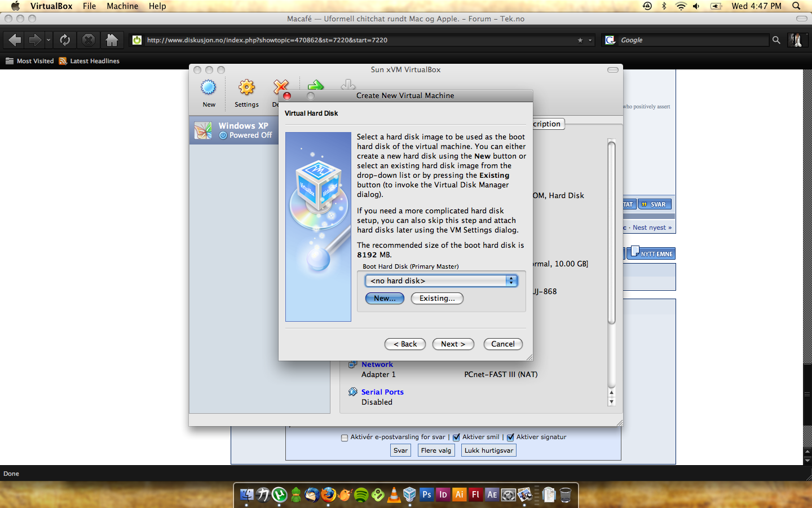Image resolution: width=812 pixels, height=508 pixels.
Task: Open Thunderbird from the Dock
Action: tap(312, 494)
